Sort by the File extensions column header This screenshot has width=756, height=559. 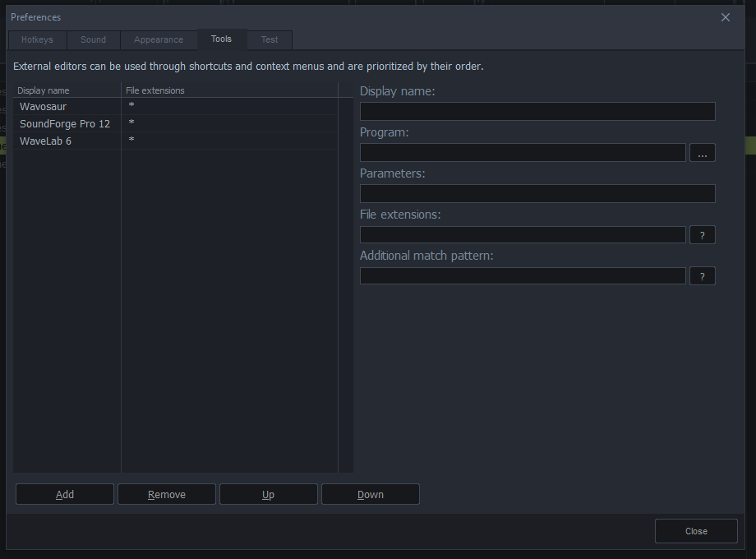[229, 90]
